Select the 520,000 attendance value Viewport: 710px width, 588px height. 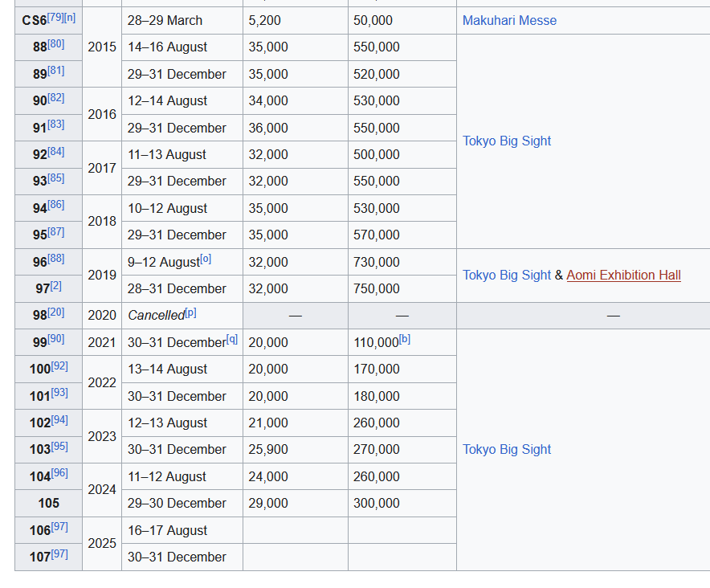click(376, 74)
